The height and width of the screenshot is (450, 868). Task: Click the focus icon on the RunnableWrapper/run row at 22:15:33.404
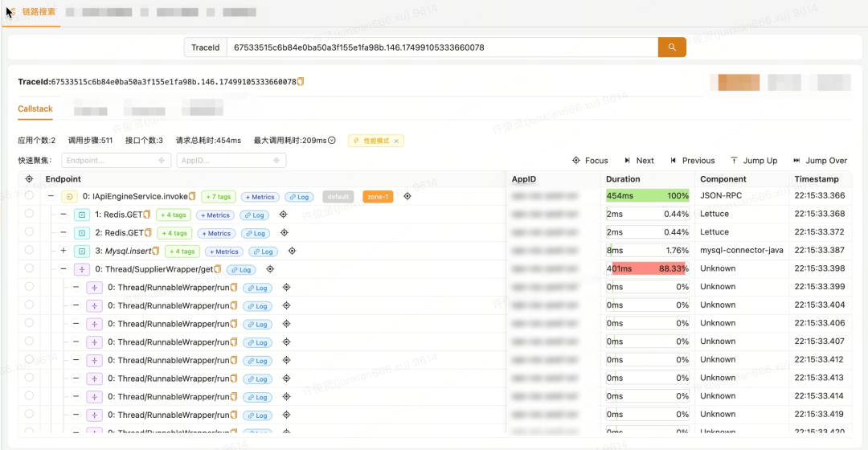click(x=286, y=305)
